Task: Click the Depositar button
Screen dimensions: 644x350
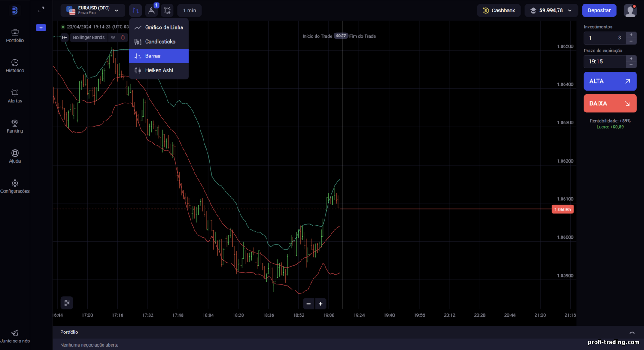Action: click(x=599, y=10)
